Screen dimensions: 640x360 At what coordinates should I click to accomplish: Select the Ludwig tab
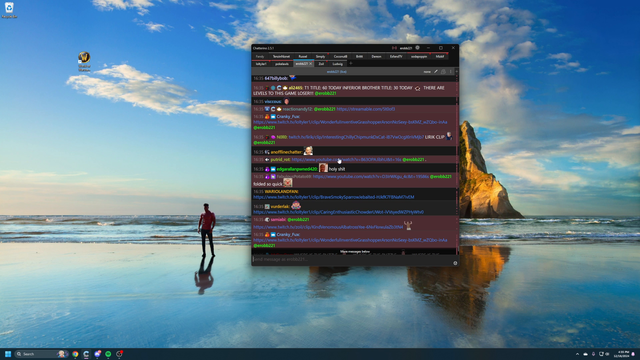click(x=338, y=64)
